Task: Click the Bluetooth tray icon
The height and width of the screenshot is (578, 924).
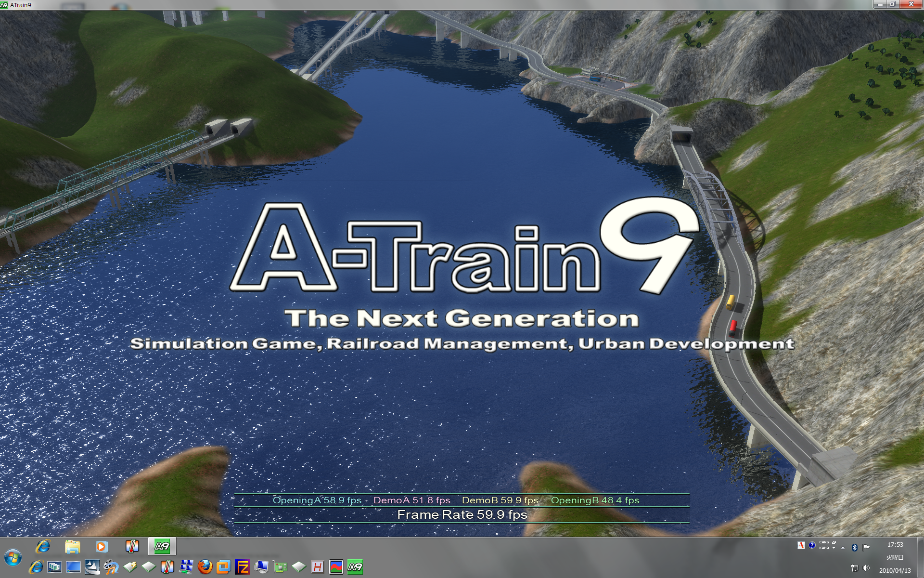Action: pos(855,547)
